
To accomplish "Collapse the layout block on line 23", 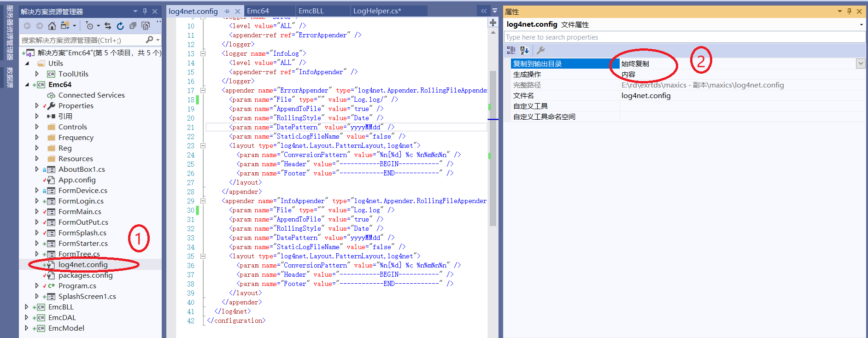I will 203,146.
